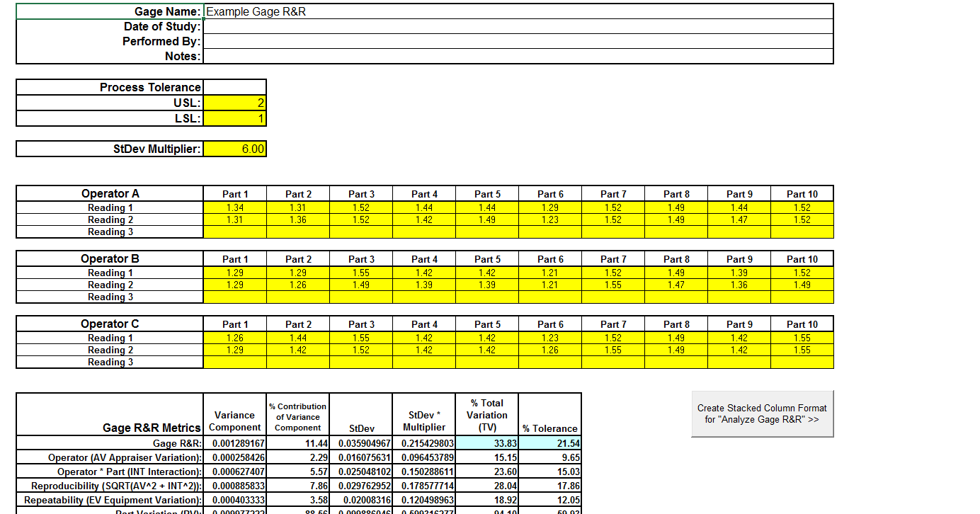Click Operator B Reading 3 Part 4 empty cell
This screenshot has height=514, width=980.
coord(424,297)
